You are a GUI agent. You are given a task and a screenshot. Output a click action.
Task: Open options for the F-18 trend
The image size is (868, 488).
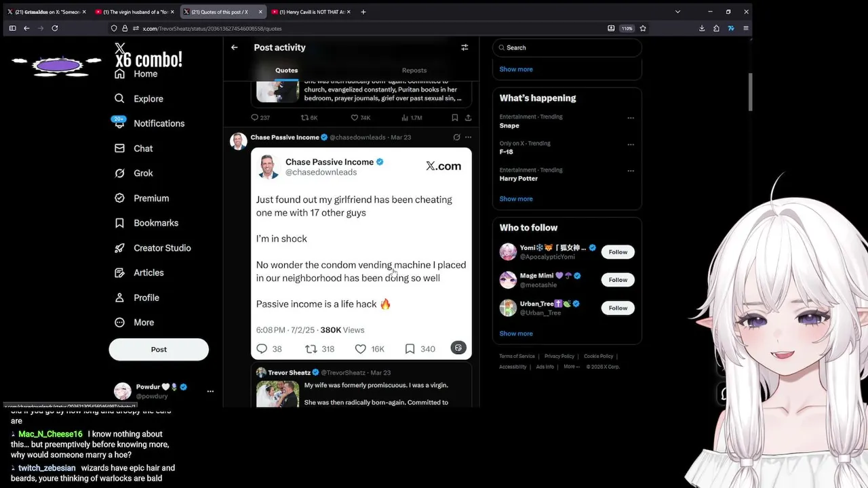tap(631, 144)
